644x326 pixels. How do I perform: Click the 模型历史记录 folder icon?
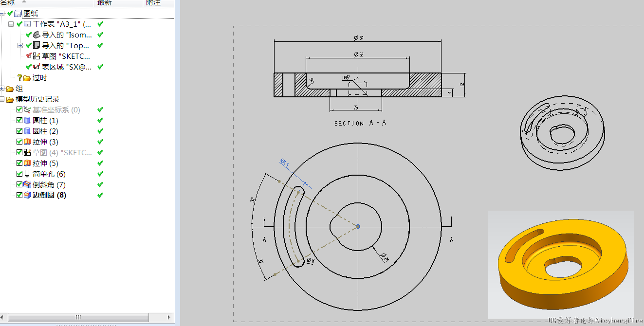(10, 99)
